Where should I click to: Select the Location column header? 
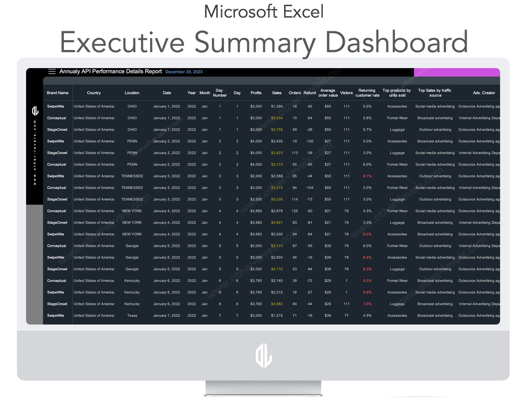(x=132, y=93)
